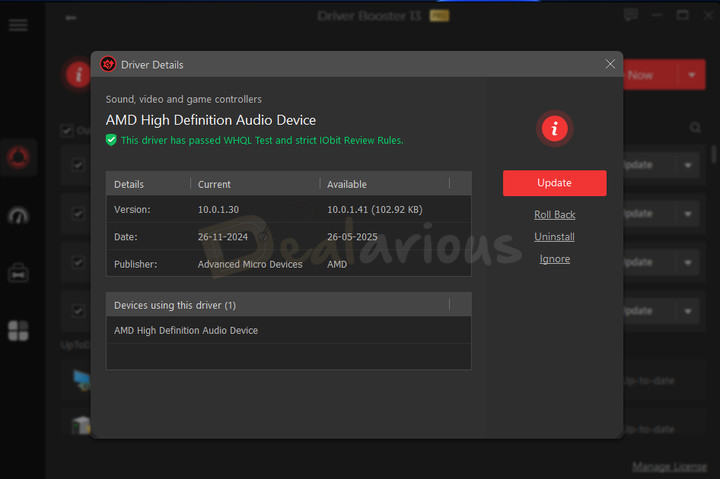Toggle the last outdated driver checkbox

click(x=79, y=309)
